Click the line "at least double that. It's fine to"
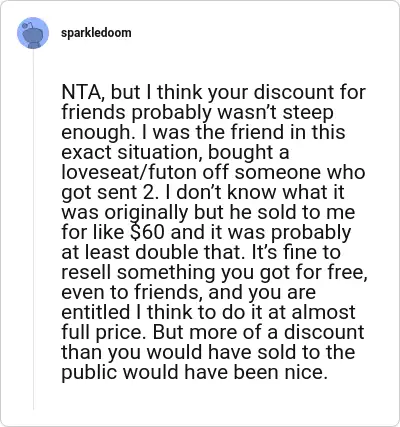400x427 pixels. [201, 252]
